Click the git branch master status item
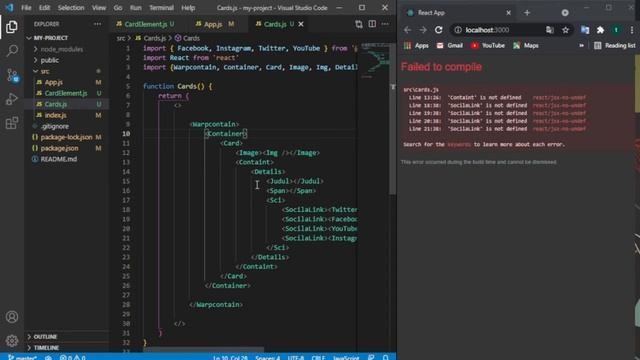Screen dimensions: 640x360 coord(22,357)
